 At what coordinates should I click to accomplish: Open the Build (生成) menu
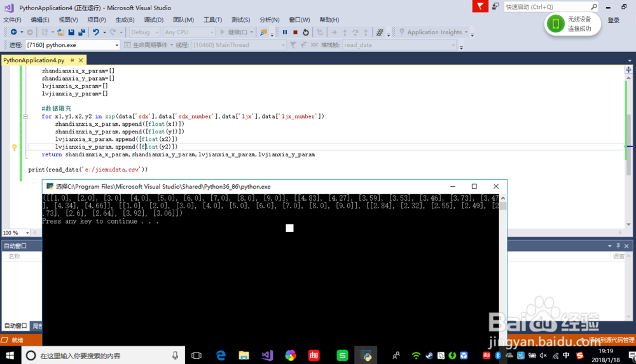click(x=125, y=20)
